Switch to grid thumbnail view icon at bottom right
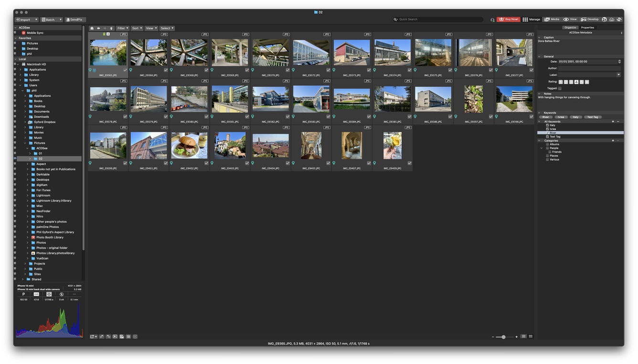This screenshot has height=364, width=638. [x=531, y=337]
